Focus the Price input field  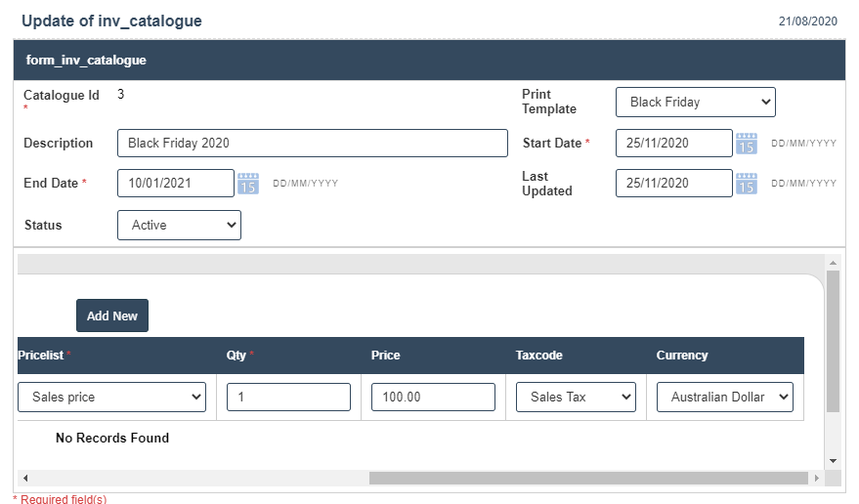click(433, 398)
